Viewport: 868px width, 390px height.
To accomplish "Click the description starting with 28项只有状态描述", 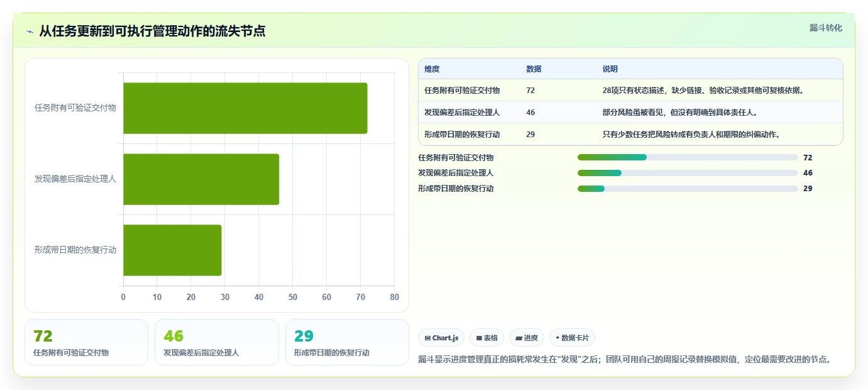I will (x=703, y=91).
